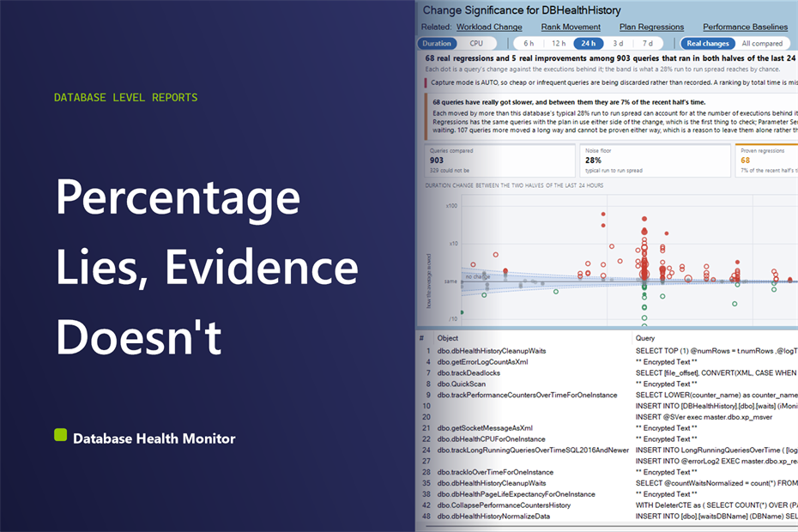Select row dbo.QuickScan
The image size is (798, 532).
[608, 384]
